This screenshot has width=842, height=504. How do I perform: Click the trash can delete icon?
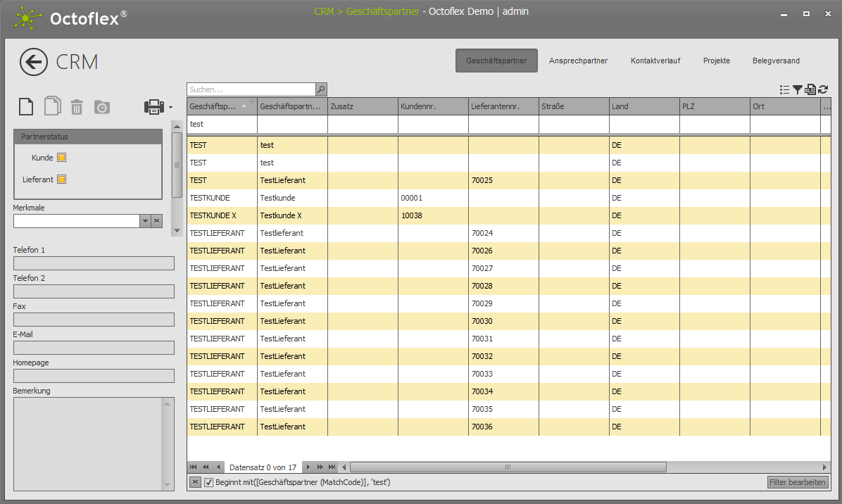point(77,106)
